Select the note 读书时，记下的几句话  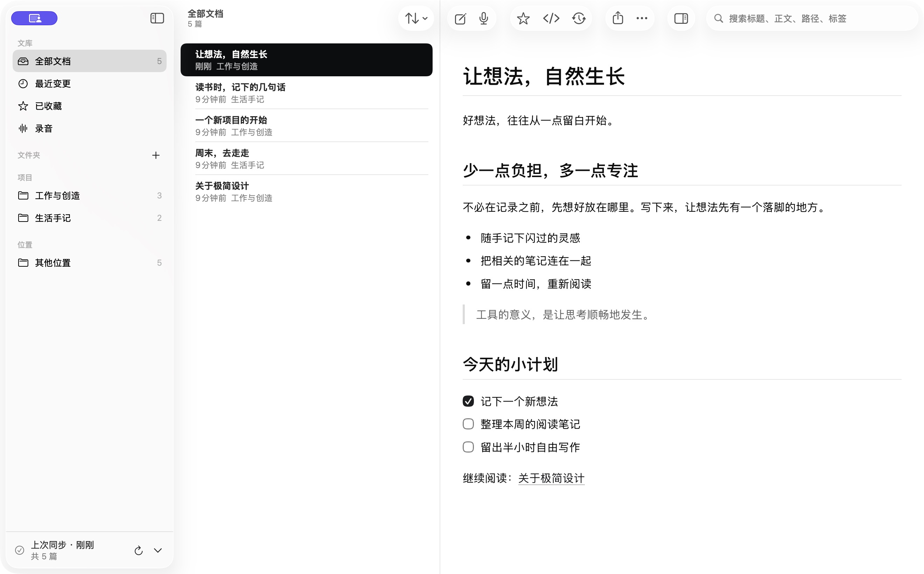[306, 93]
